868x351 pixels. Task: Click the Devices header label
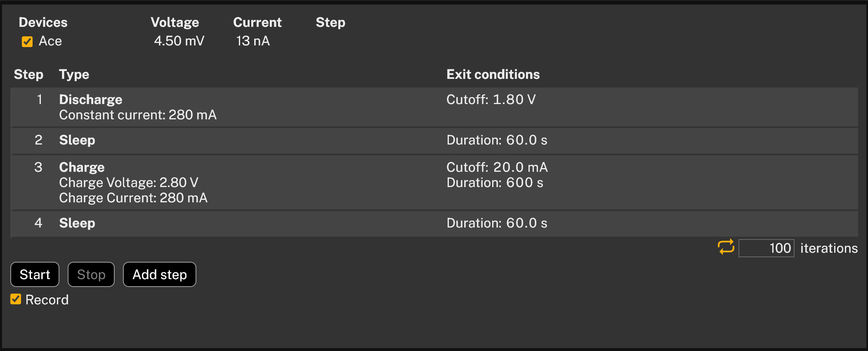[x=43, y=22]
